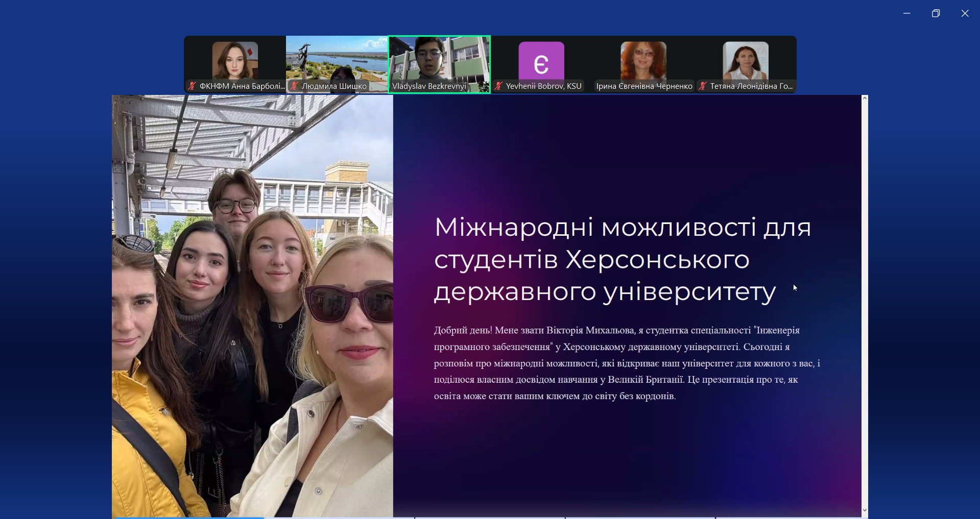Click the muted mic icon on Людмила Шишко's tile
The height and width of the screenshot is (519, 980).
coord(293,86)
